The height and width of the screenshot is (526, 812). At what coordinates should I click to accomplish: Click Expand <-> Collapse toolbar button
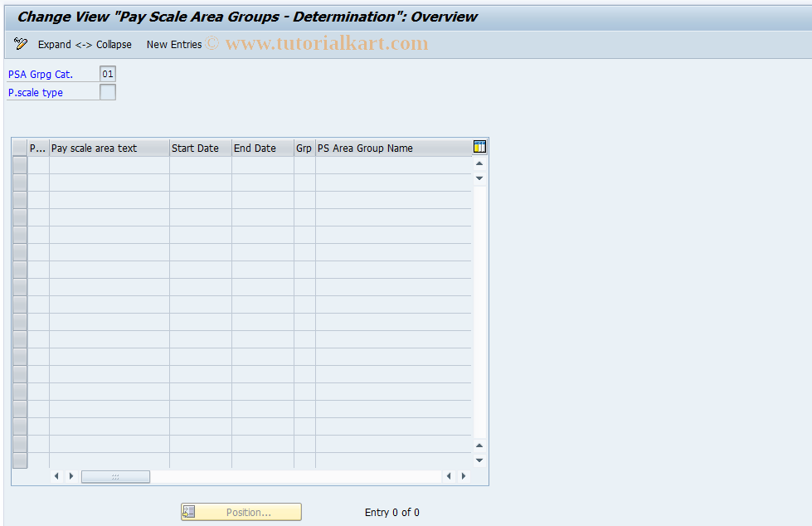point(85,45)
